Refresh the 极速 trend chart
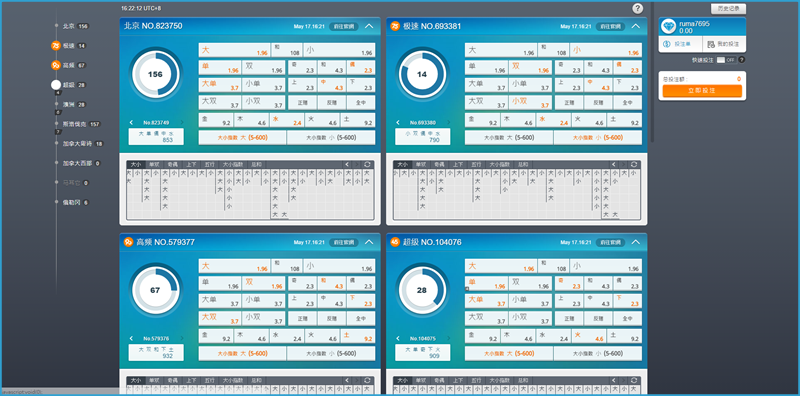Viewport: 800px width, 396px height. tap(634, 164)
